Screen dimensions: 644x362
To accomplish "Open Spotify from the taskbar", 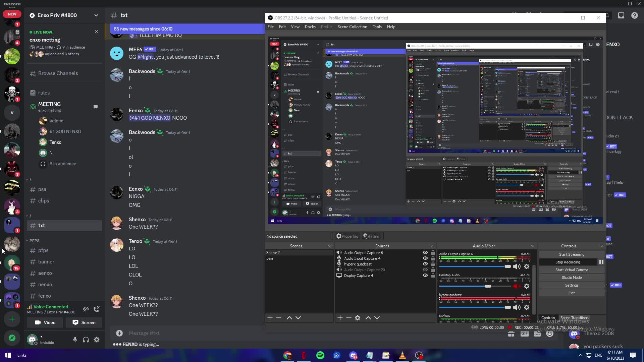I will 320,355.
